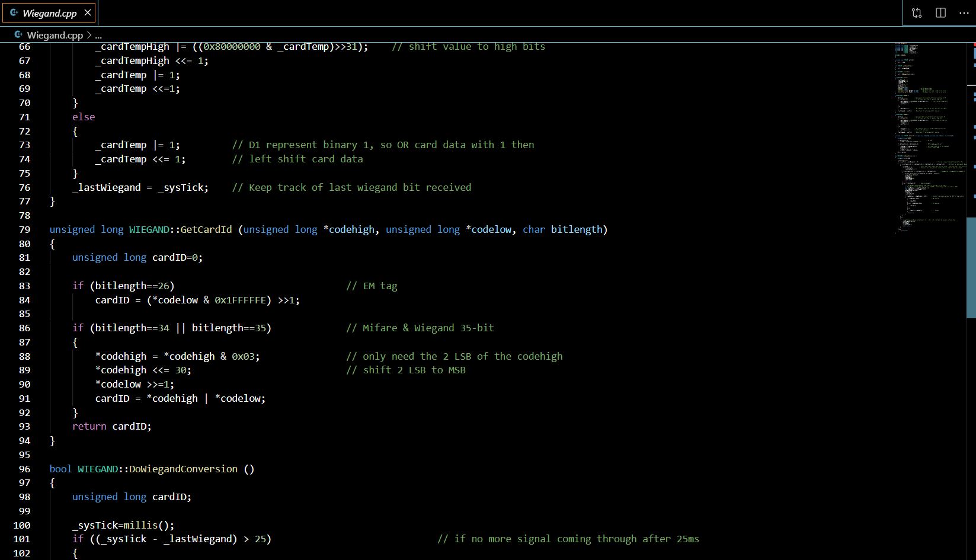Click the bool keyword on line 96
976x560 pixels.
coord(60,469)
